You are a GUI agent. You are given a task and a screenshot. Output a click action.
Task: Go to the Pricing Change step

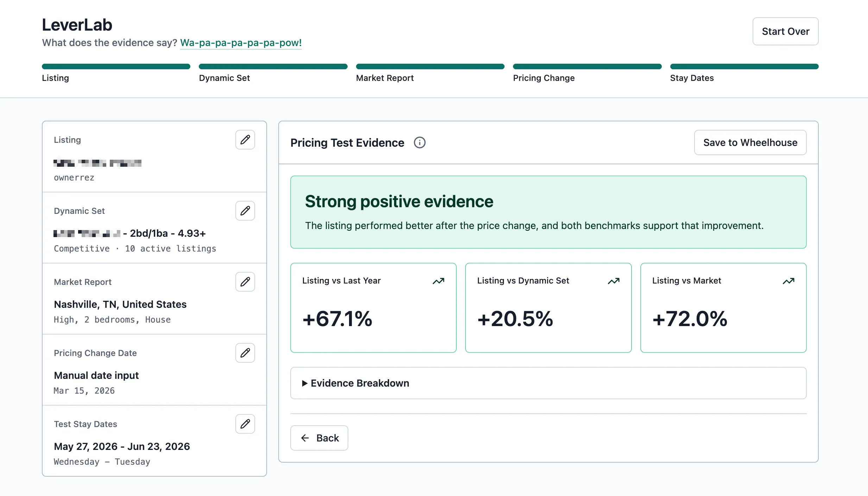click(544, 78)
